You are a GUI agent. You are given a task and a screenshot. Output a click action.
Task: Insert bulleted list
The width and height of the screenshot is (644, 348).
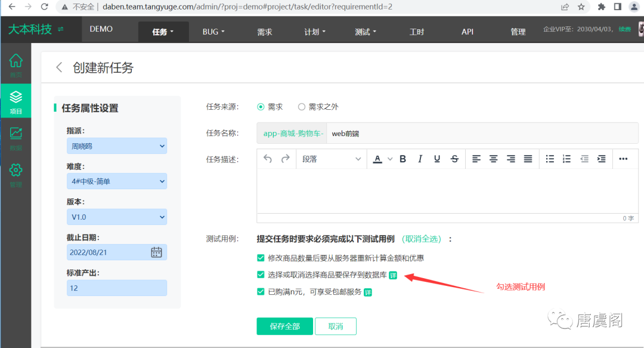550,159
